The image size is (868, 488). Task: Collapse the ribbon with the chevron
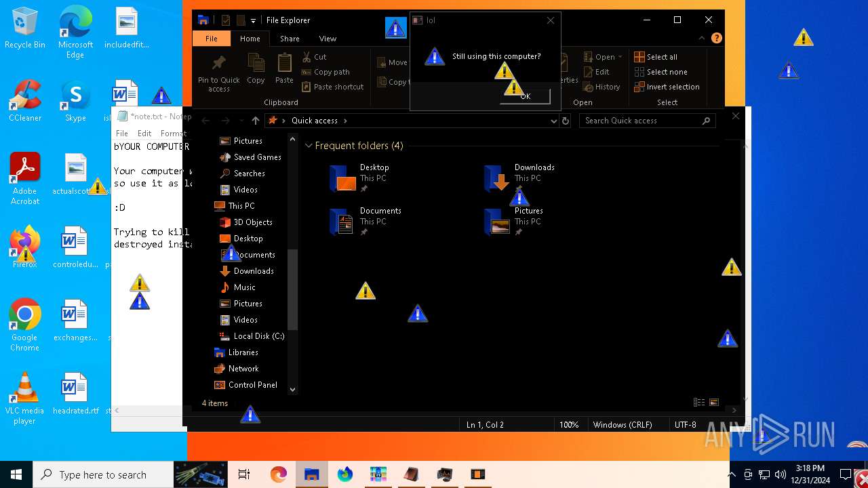click(702, 39)
